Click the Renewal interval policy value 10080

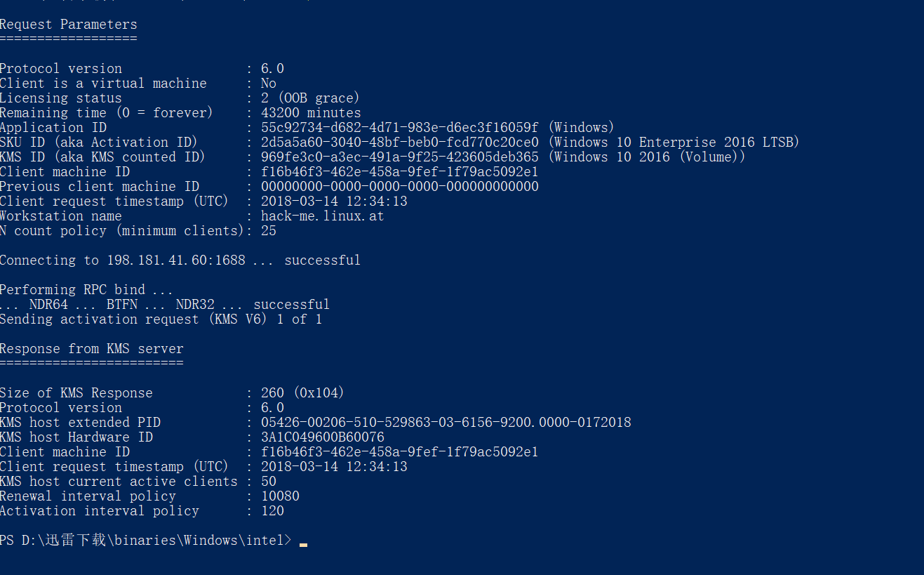click(280, 496)
